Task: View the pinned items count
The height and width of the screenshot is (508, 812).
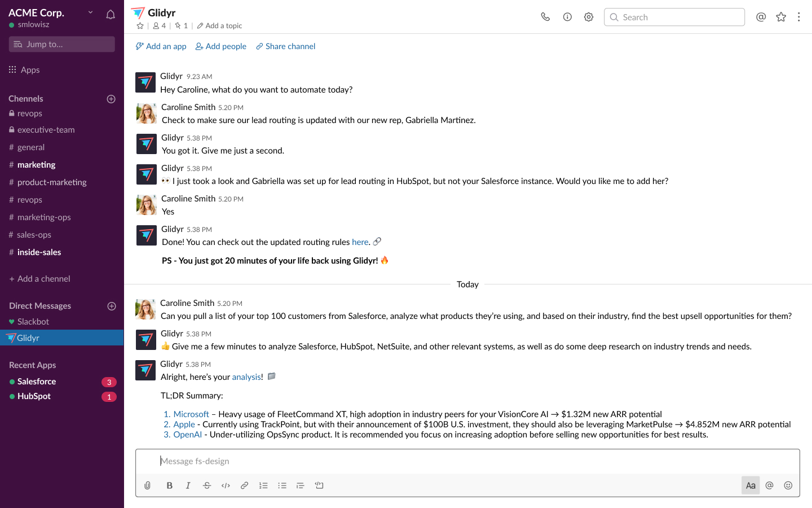Action: coord(181,25)
